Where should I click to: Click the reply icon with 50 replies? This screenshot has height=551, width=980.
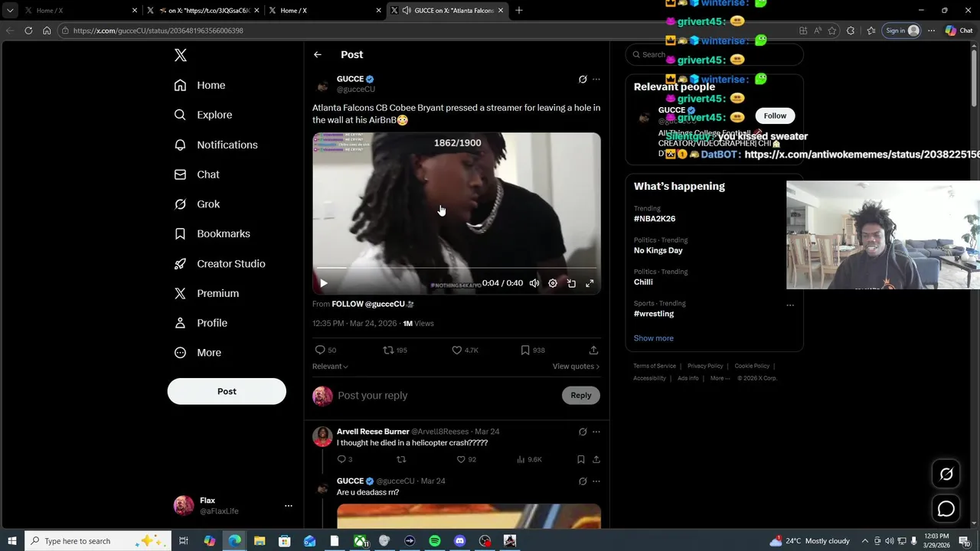tap(320, 350)
